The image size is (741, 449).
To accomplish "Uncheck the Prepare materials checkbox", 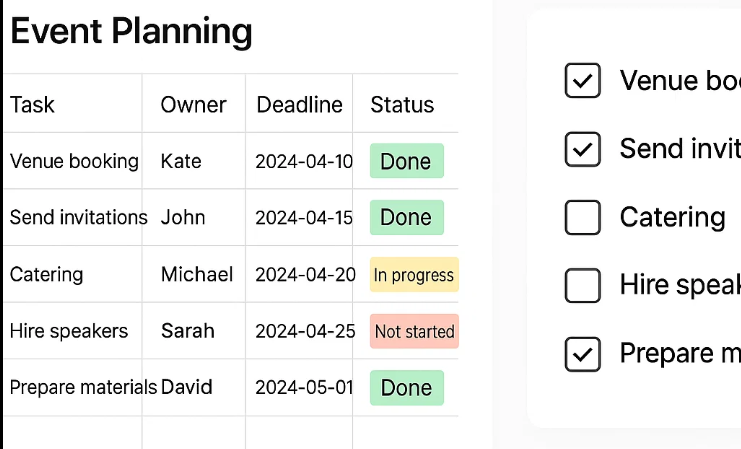I will [x=582, y=354].
